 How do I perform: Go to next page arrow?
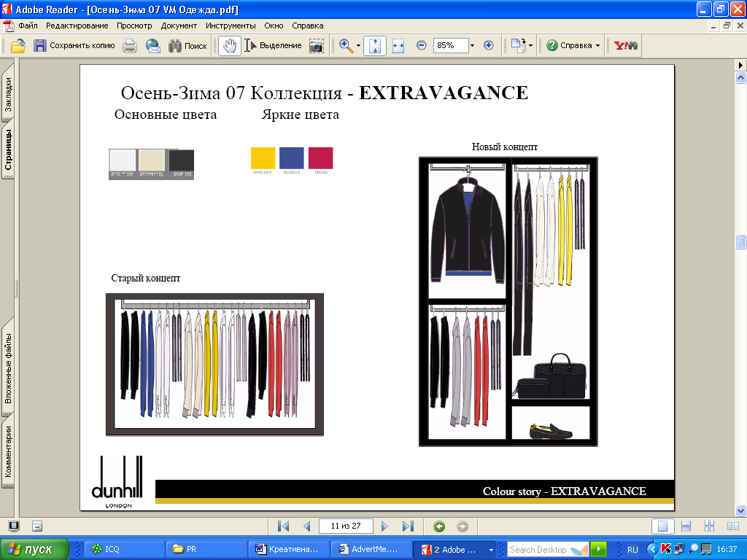coord(384,526)
